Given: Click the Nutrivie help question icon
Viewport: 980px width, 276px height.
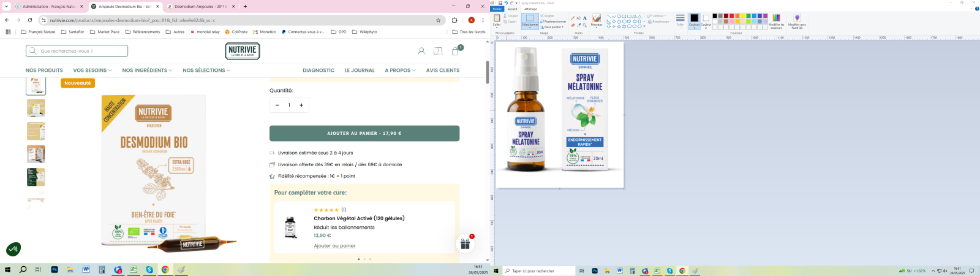Looking at the screenshot, I should [x=438, y=51].
